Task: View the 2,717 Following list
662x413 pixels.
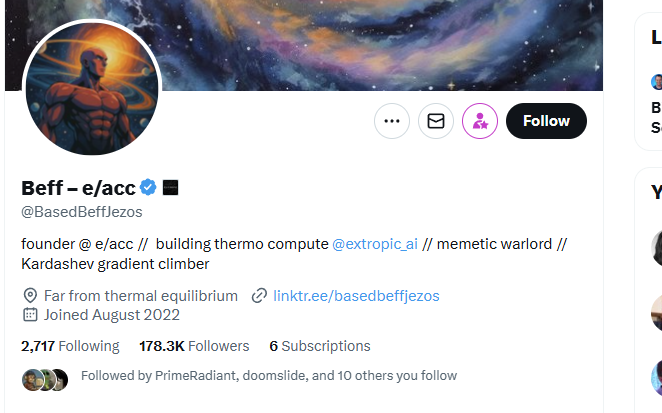Action: [x=71, y=346]
